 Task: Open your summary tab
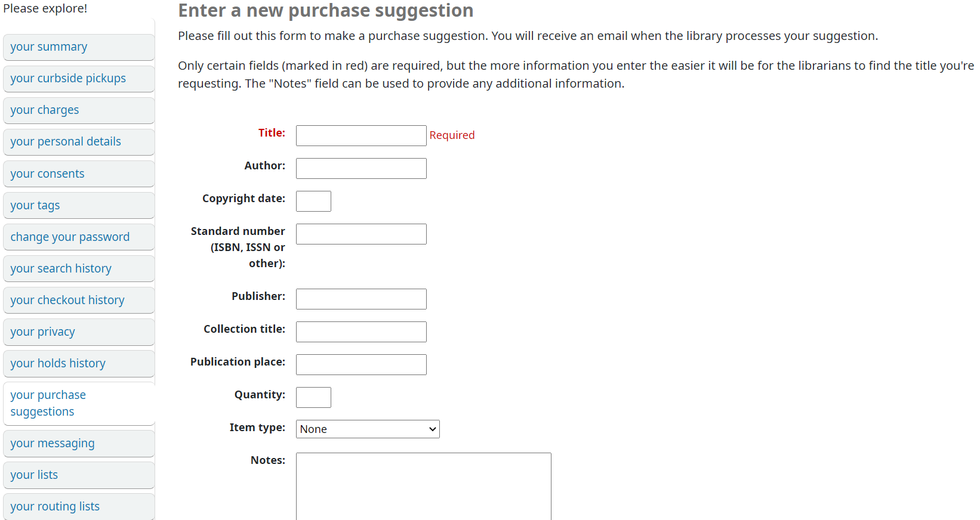pyautogui.click(x=79, y=47)
